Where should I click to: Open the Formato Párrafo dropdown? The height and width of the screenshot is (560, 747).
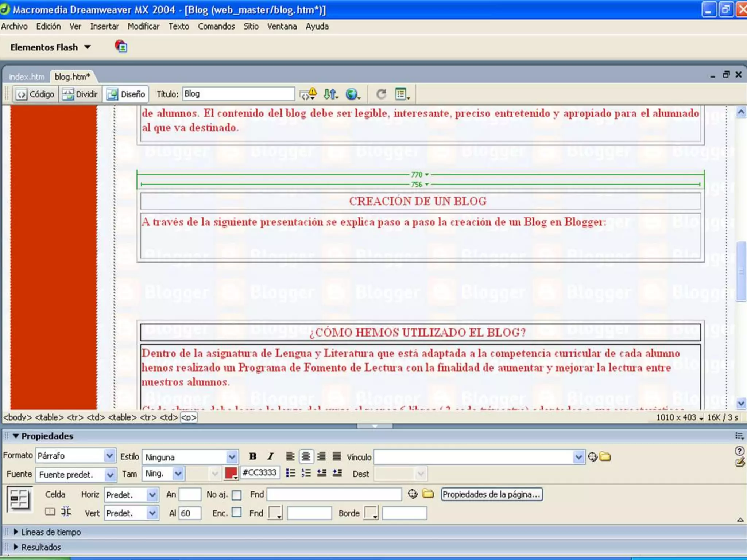coord(109,456)
